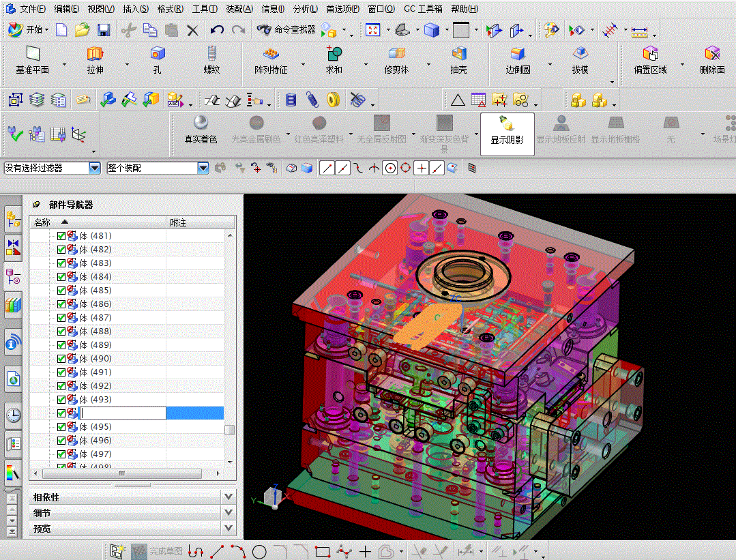Toggle checkbox next to 体 (490)

(61, 359)
